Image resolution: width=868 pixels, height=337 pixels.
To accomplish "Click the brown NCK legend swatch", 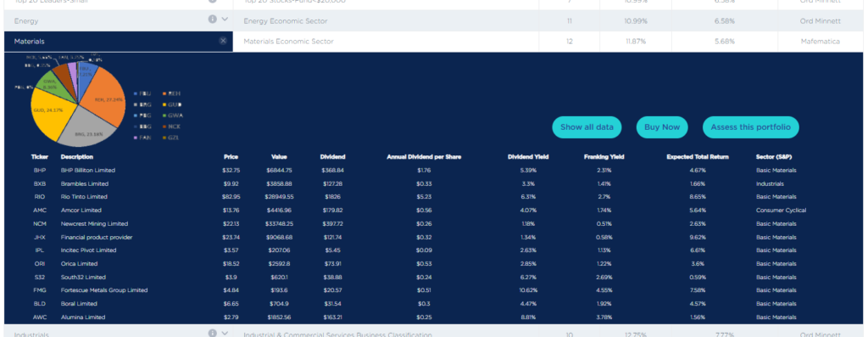I will pos(166,126).
